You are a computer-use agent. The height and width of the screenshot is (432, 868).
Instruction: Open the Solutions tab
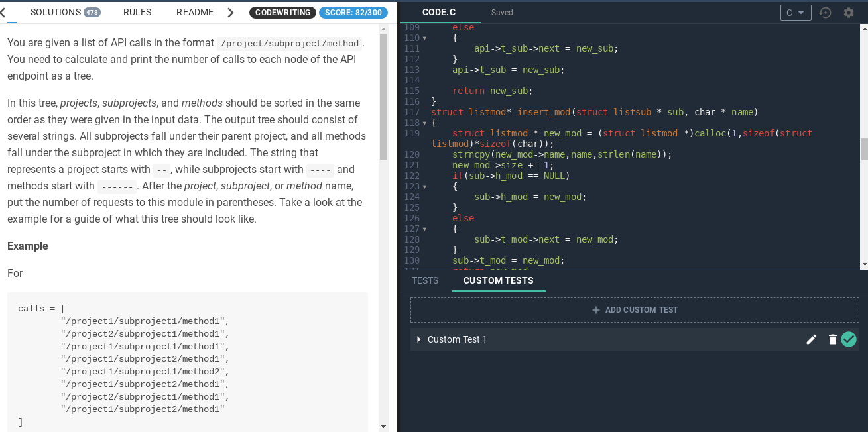click(x=65, y=12)
